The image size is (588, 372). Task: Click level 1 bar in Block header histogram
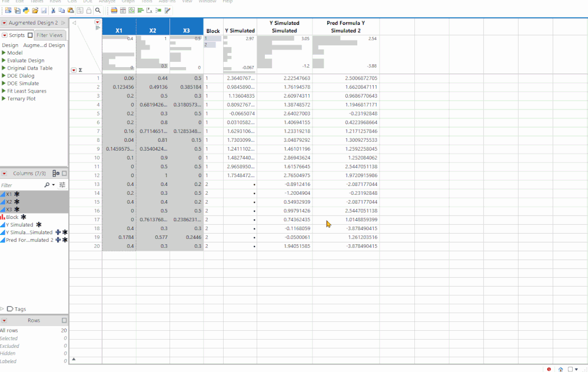(212, 38)
